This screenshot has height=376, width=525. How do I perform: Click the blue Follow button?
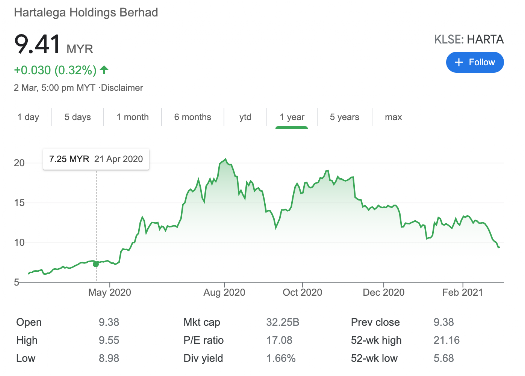point(474,62)
